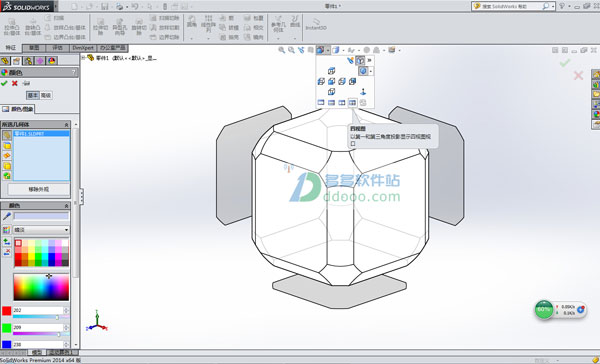Expand the Part1 tree node
600x364 pixels.
tap(83, 58)
